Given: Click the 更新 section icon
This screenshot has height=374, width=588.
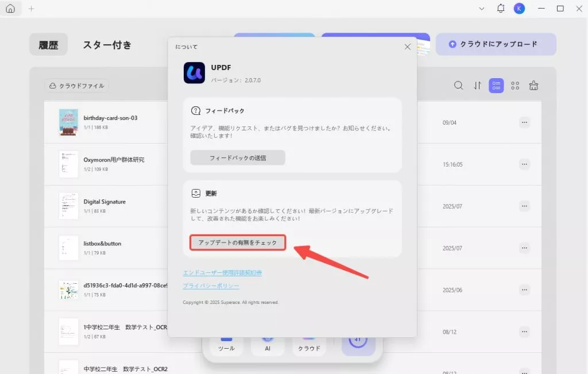Looking at the screenshot, I should coord(196,193).
